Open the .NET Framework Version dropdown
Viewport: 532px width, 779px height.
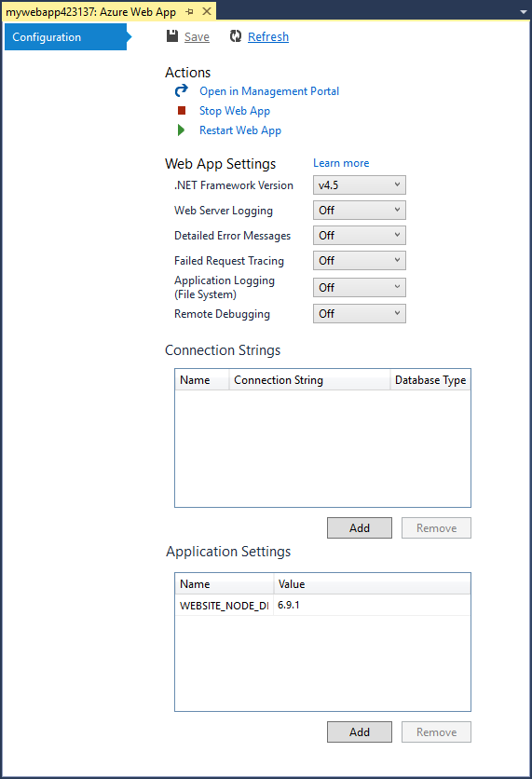click(359, 184)
